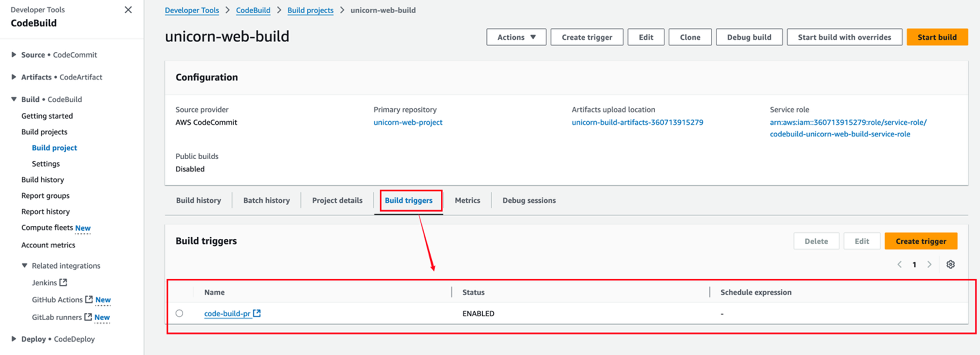Screen dimensions: 980x355
Task: Collapse the Build CodeBuild section
Action: pyautogui.click(x=14, y=99)
